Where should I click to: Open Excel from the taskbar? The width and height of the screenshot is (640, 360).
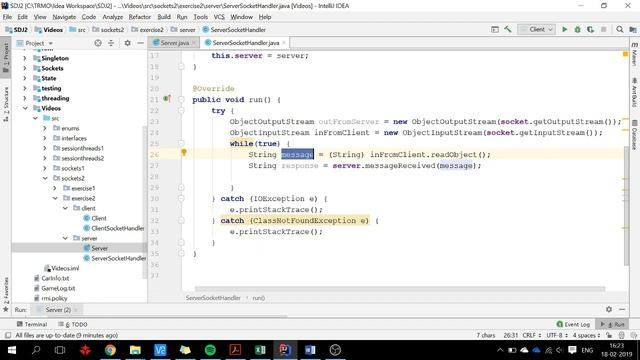pos(260,350)
